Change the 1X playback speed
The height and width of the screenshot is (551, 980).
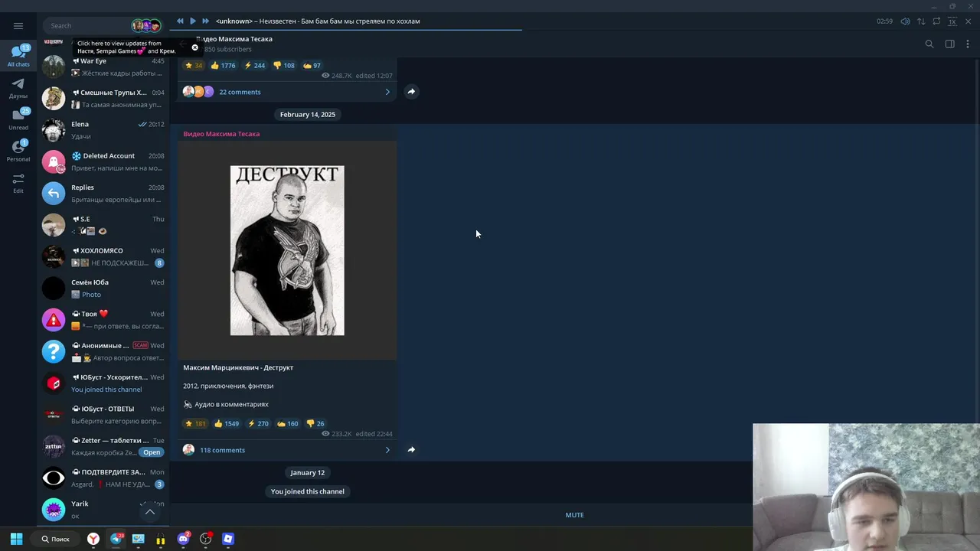(x=952, y=21)
